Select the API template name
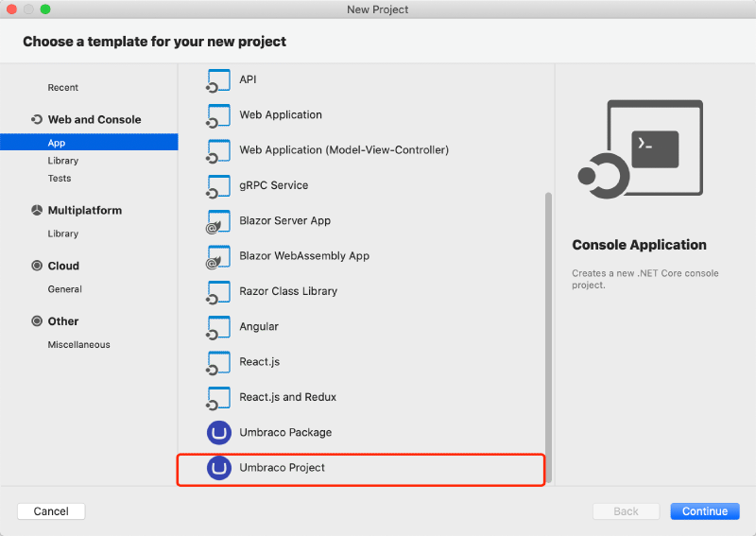The height and width of the screenshot is (536, 756). tap(248, 79)
